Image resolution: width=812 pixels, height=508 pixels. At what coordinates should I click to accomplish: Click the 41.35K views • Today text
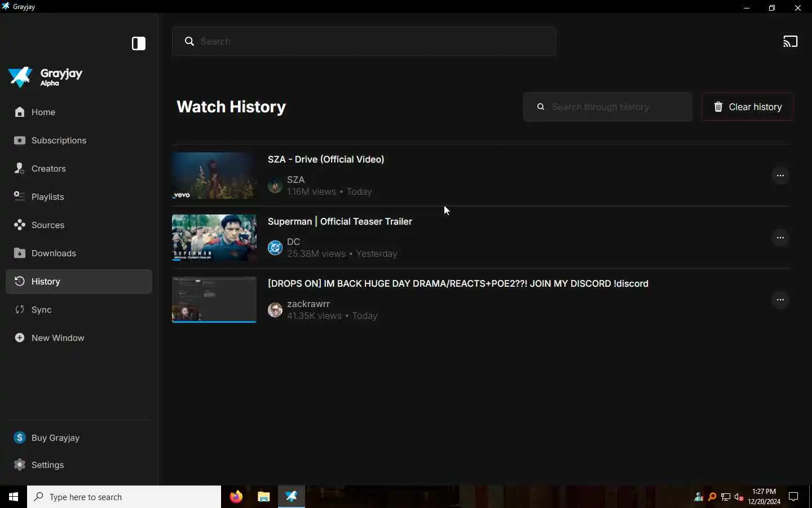[x=332, y=316]
